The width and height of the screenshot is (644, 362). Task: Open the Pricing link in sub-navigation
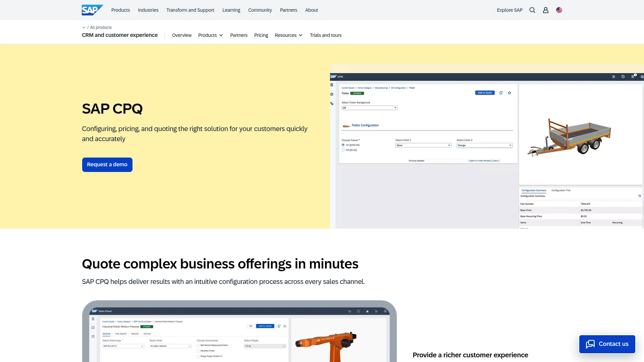(261, 35)
